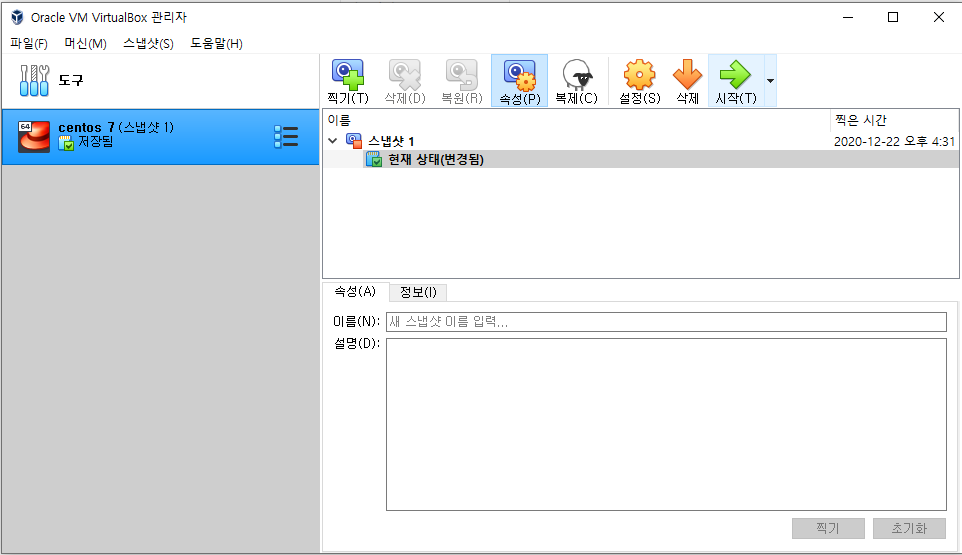This screenshot has height=555, width=962.
Task: Click the 복제(C) sheep clone icon
Action: point(577,74)
